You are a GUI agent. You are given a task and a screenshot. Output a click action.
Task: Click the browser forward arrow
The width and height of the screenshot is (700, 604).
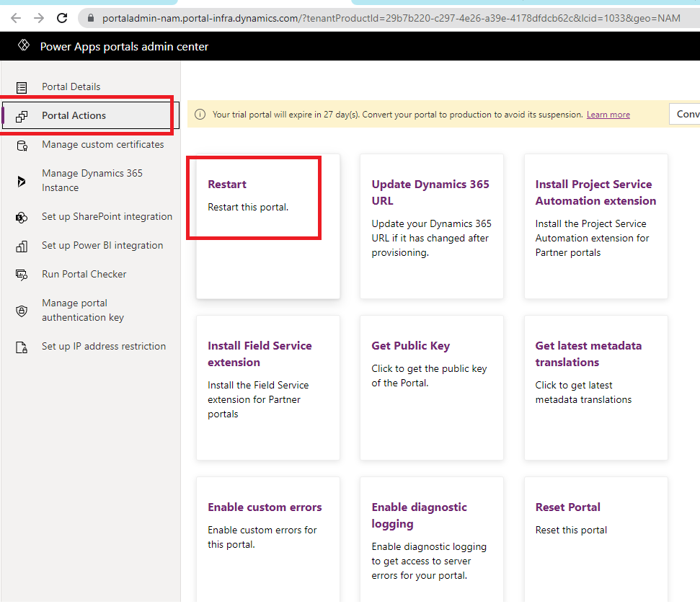[x=39, y=18]
